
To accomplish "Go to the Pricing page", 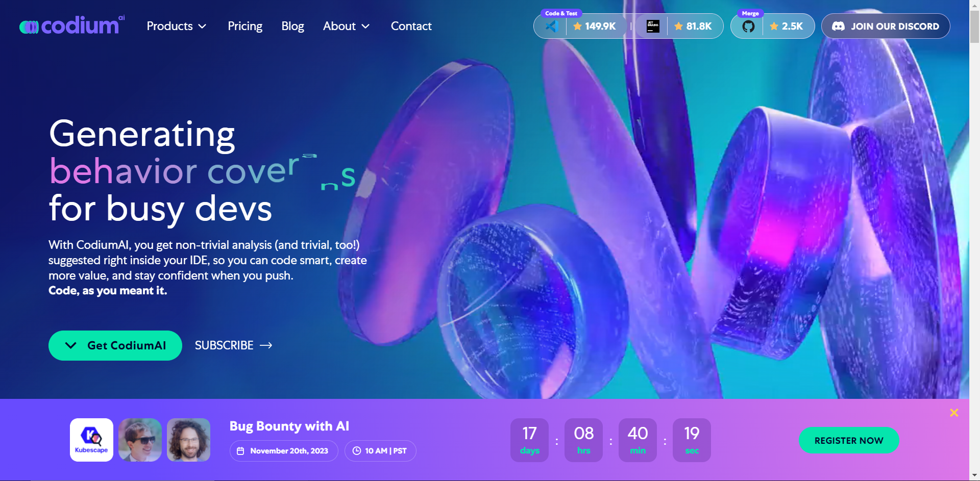I will [245, 26].
